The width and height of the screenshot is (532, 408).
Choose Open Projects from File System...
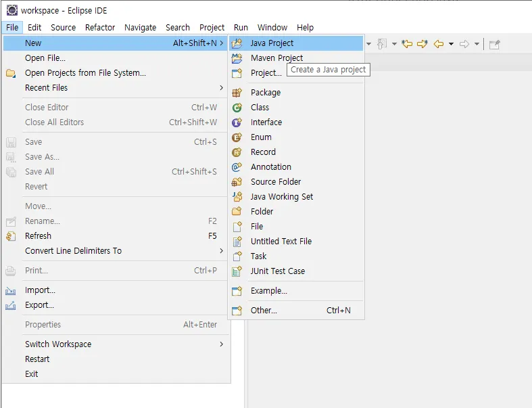click(x=116, y=73)
